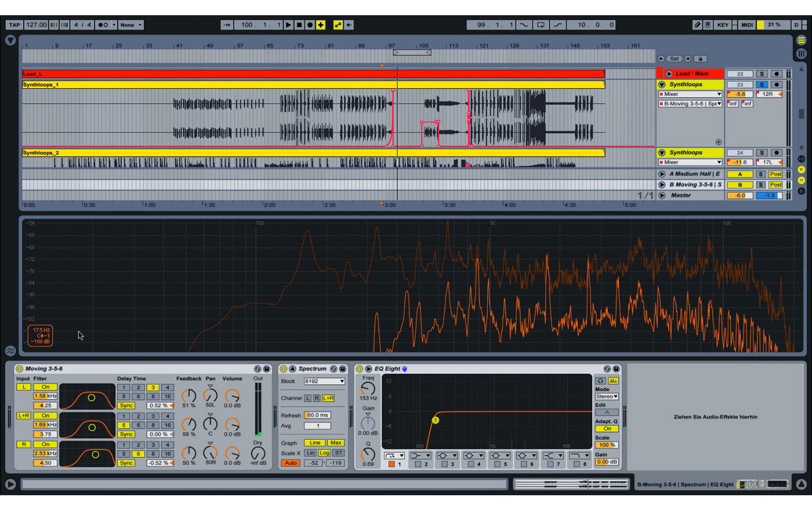Stop playback with the Stop button
The width and height of the screenshot is (812, 511).
[299, 25]
